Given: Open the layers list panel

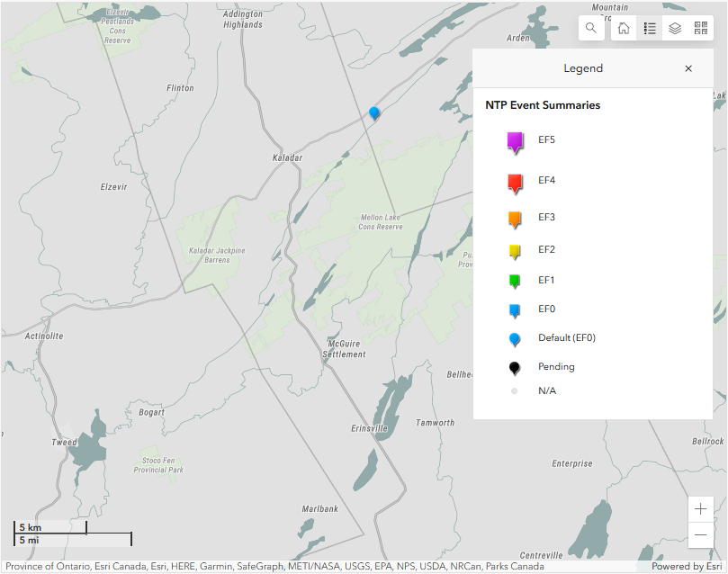Looking at the screenshot, I should click(x=675, y=28).
